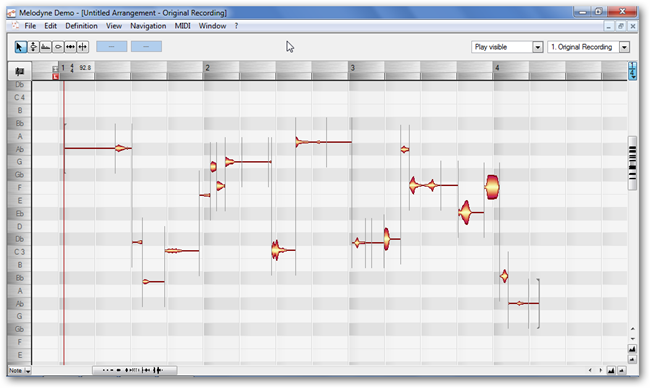650x388 pixels.
Task: Click the Melodyne icon in the menu bar
Action: pyautogui.click(x=15, y=26)
